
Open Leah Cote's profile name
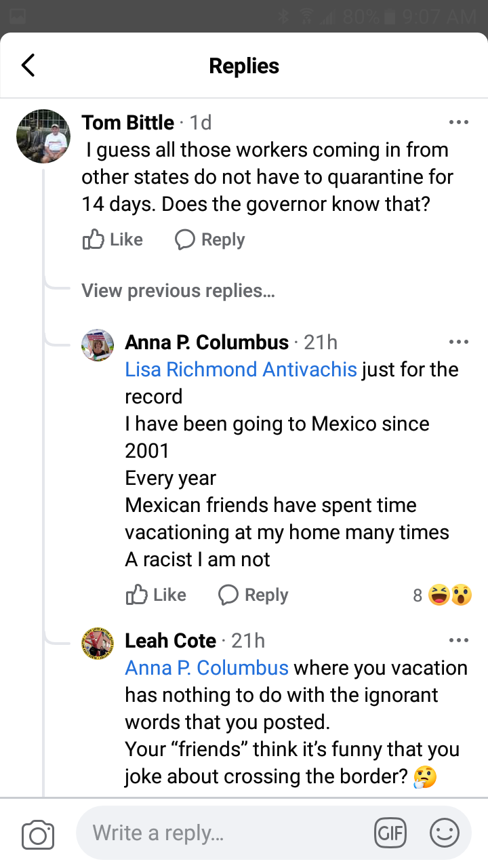170,641
